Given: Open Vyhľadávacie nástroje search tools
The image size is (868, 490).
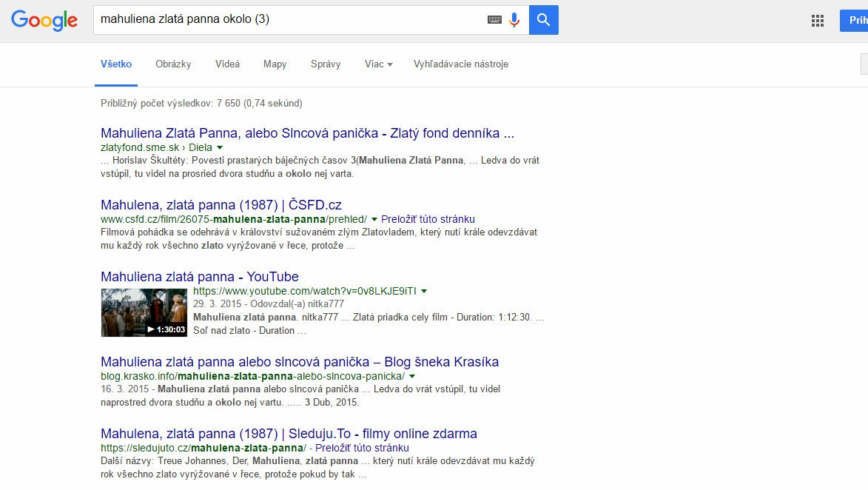Looking at the screenshot, I should [460, 64].
